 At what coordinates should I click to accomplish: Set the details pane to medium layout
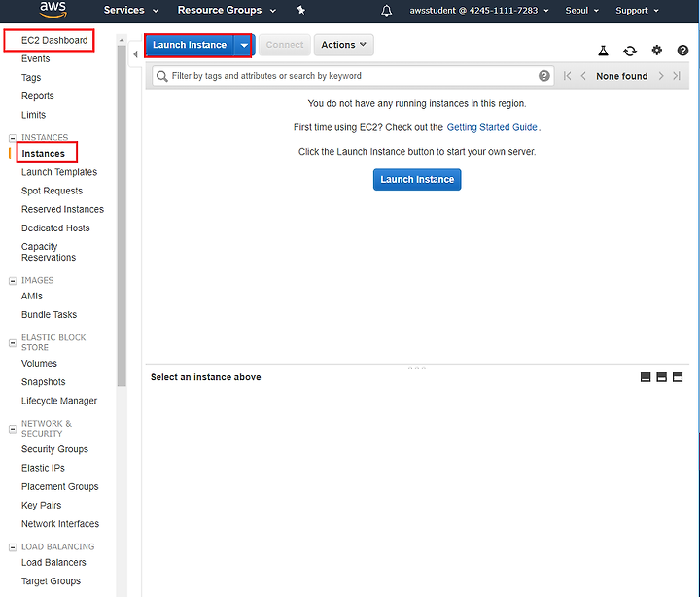click(662, 377)
